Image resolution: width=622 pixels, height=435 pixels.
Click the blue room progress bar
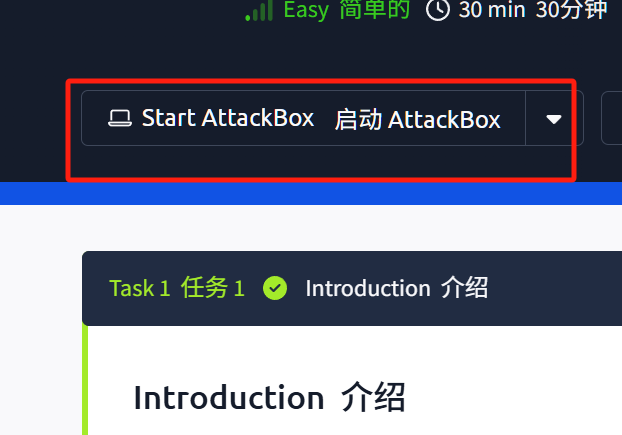click(311, 194)
